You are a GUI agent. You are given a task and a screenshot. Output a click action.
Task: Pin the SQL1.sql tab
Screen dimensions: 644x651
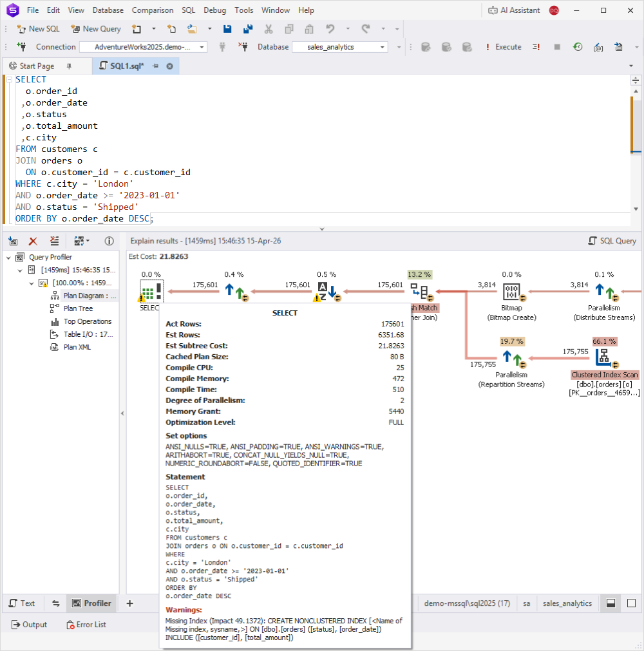[155, 66]
